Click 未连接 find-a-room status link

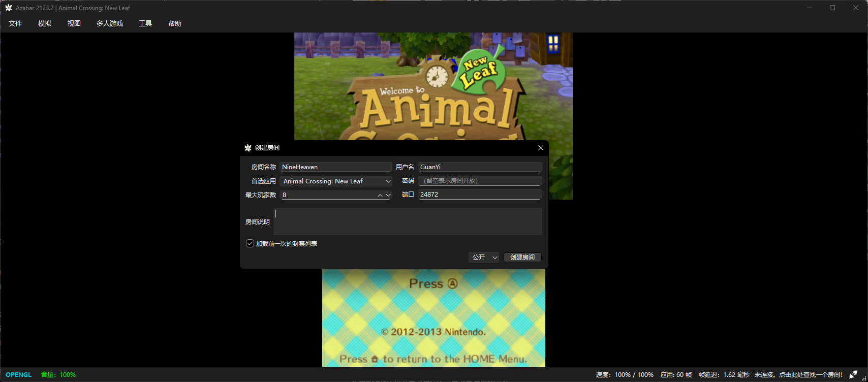(798, 375)
